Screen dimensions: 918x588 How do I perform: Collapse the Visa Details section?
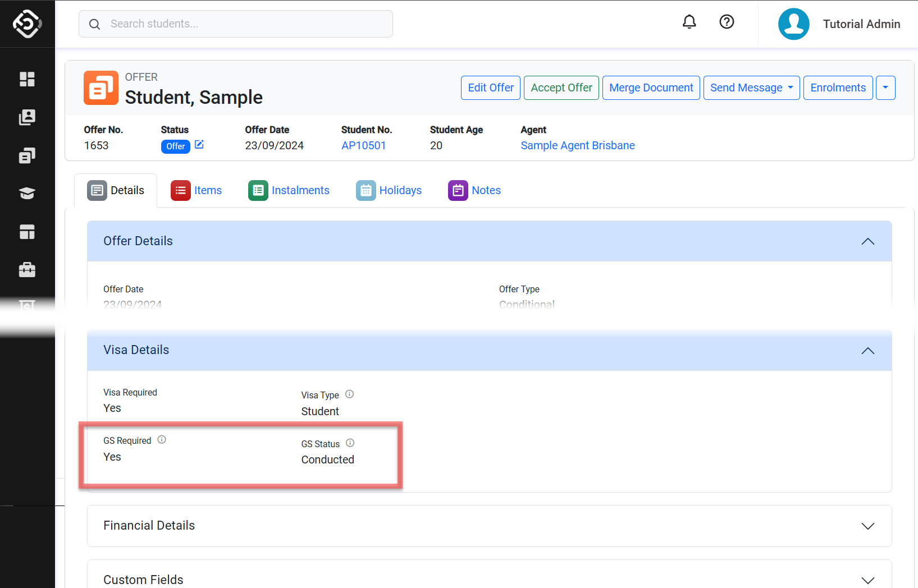(867, 351)
